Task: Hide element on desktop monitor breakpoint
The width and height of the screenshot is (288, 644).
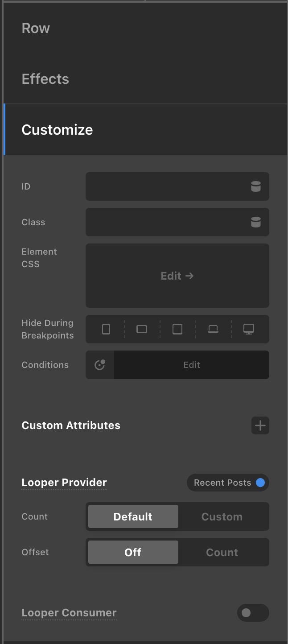Action: pyautogui.click(x=249, y=329)
